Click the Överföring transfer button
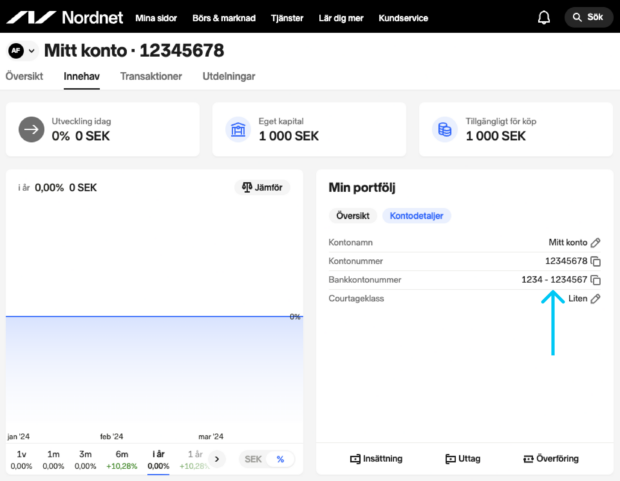This screenshot has width=620, height=481. tap(551, 458)
